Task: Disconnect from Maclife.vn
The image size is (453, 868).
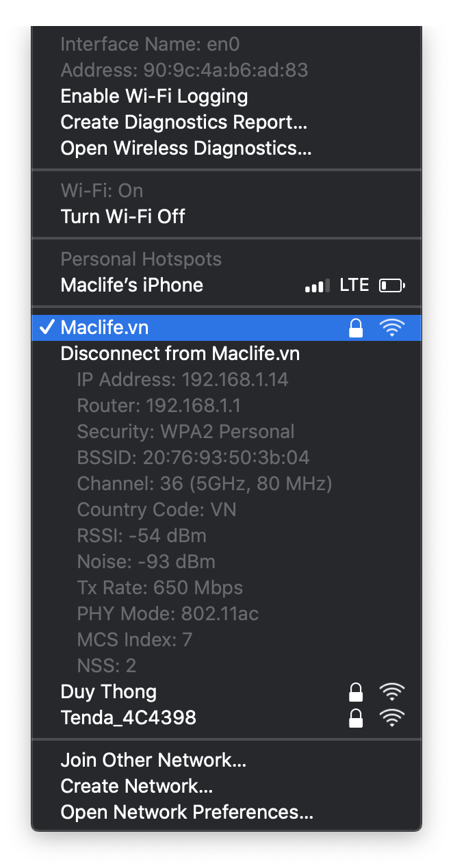Action: (180, 353)
